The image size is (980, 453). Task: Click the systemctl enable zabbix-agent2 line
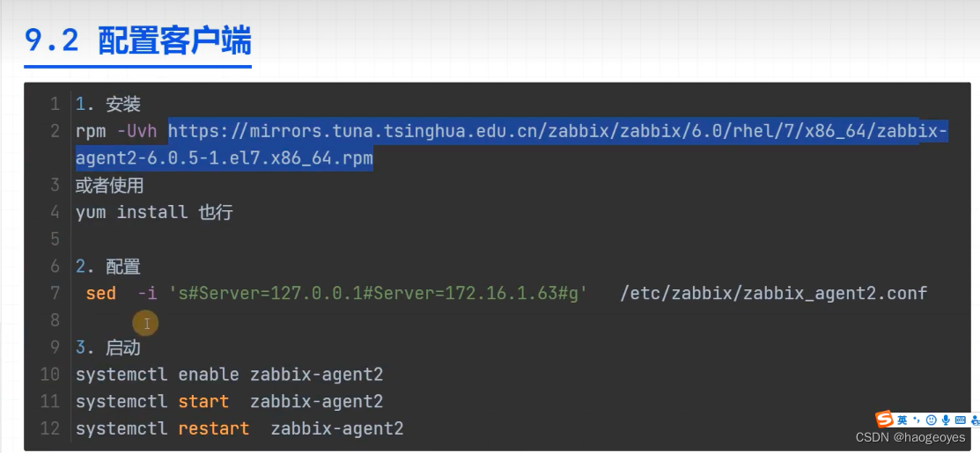(230, 375)
